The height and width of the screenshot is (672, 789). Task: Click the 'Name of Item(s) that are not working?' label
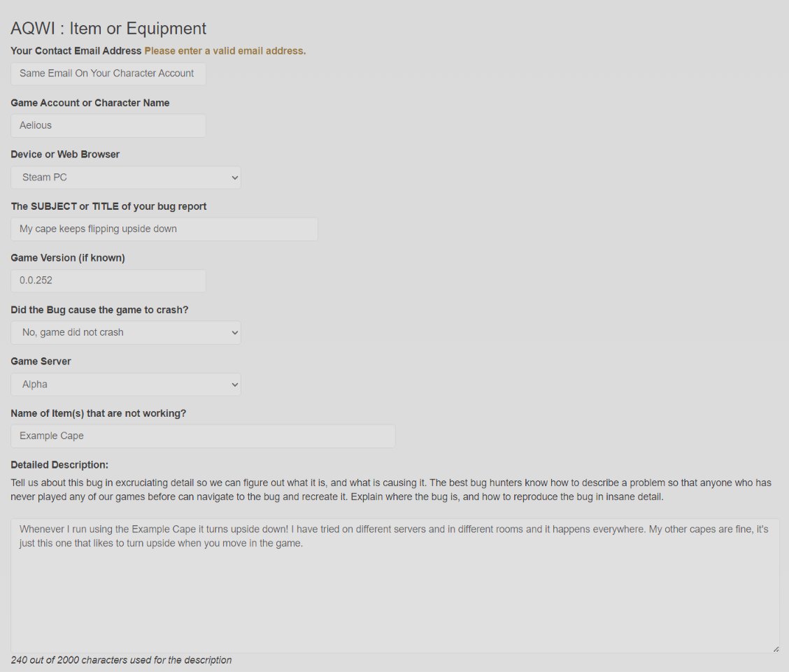coord(98,413)
